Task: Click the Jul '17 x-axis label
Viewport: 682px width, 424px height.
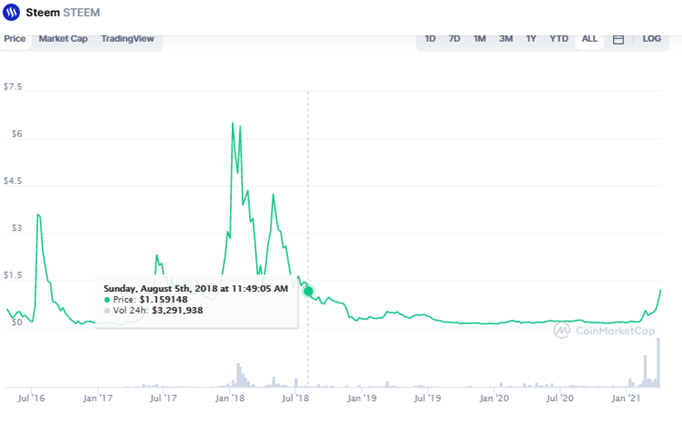Action: tap(163, 398)
